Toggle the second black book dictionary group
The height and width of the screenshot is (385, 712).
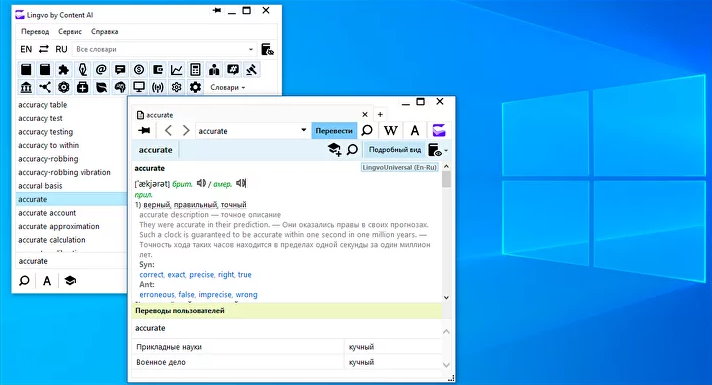[x=45, y=69]
